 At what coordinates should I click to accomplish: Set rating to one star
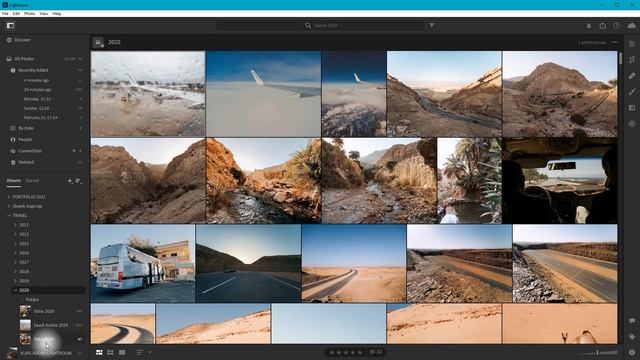coord(332,352)
